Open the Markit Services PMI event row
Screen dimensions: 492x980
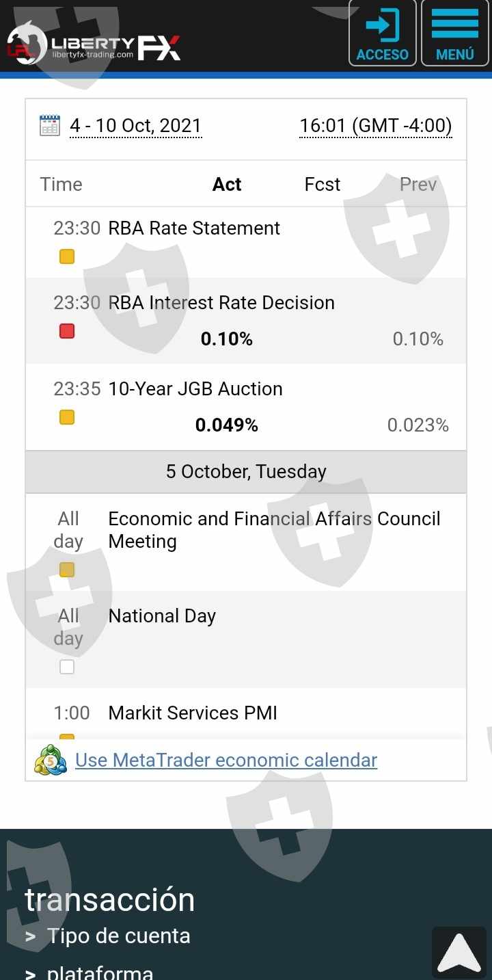(193, 713)
